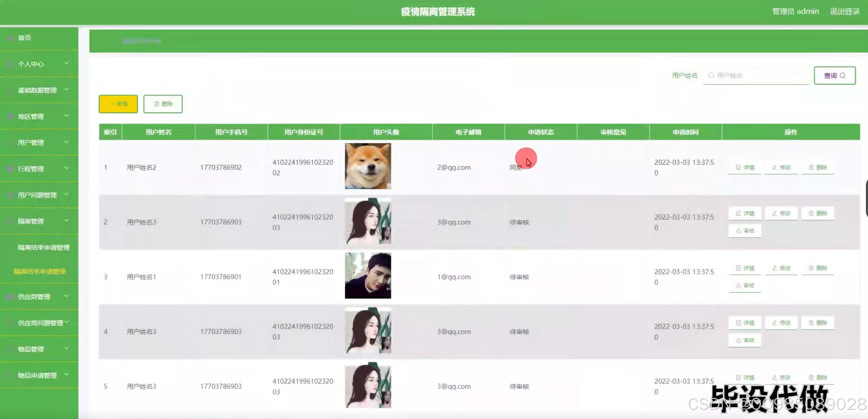Click the 查询 search button
Viewport: 868px width, 419px height.
834,76
